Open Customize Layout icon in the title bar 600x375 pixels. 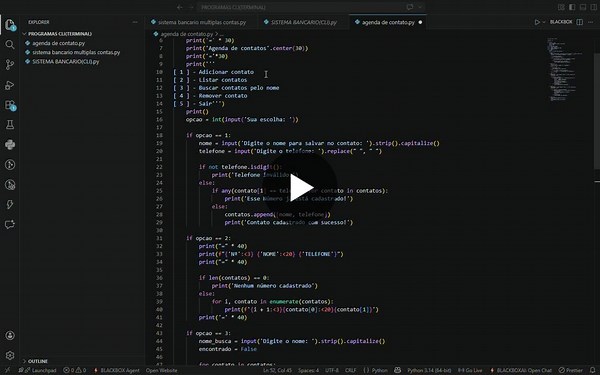[x=561, y=7]
